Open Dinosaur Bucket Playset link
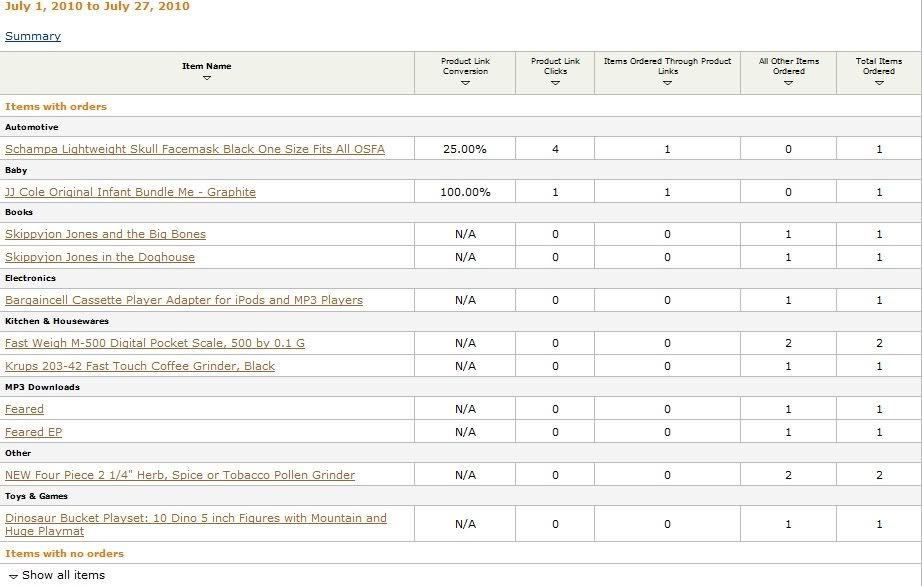 click(195, 518)
